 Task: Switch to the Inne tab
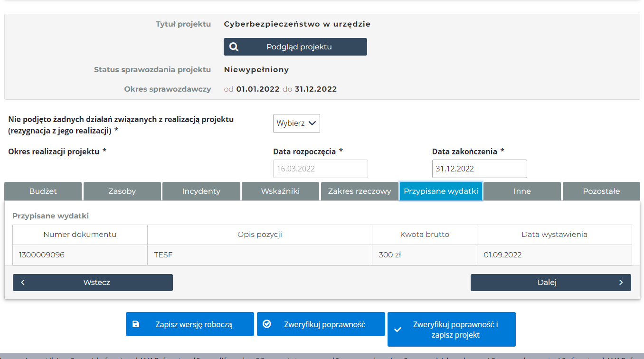(x=522, y=191)
